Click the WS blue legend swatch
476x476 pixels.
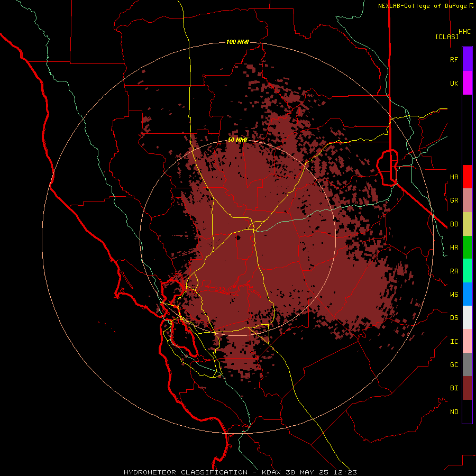pyautogui.click(x=467, y=294)
